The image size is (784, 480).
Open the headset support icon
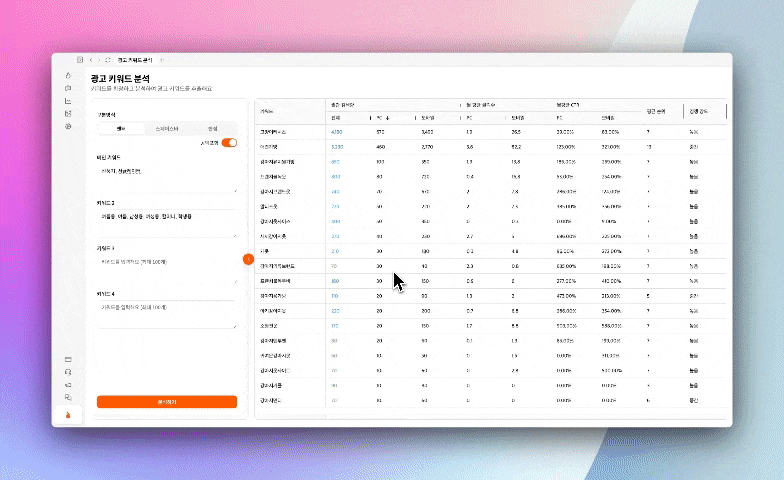(x=68, y=372)
